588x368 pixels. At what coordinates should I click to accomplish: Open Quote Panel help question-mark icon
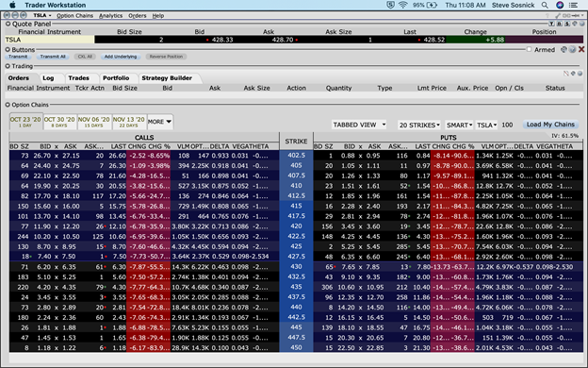[582, 24]
